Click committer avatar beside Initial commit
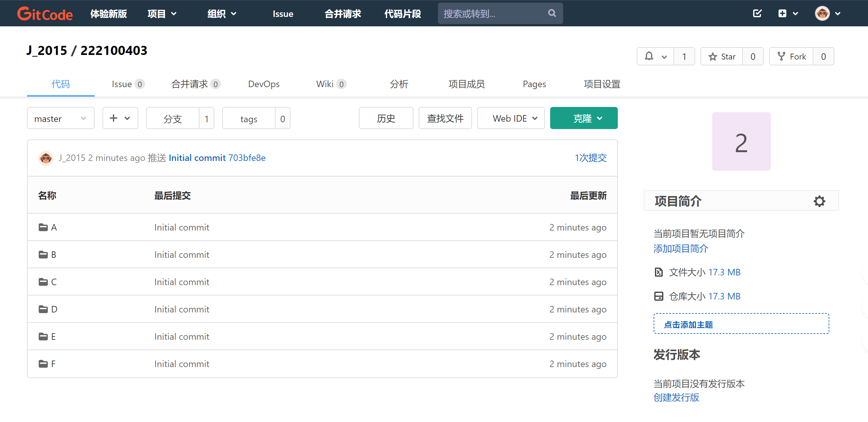The height and width of the screenshot is (422, 868). pyautogui.click(x=46, y=158)
